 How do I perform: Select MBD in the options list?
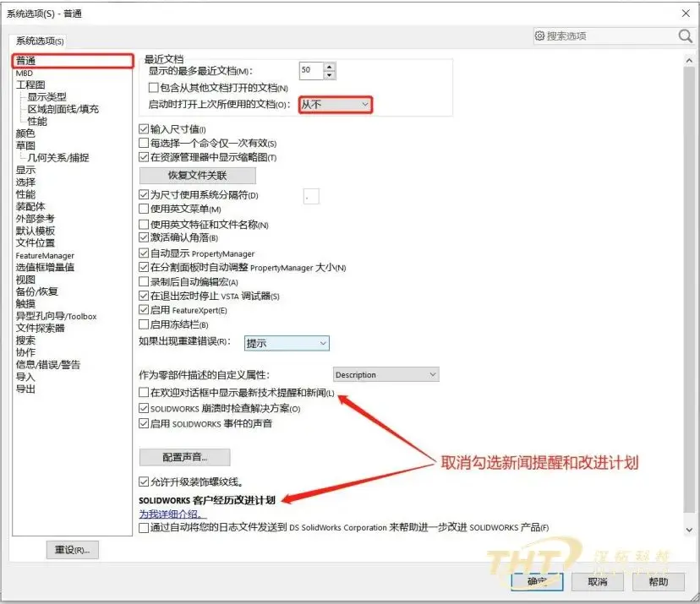pyautogui.click(x=25, y=73)
